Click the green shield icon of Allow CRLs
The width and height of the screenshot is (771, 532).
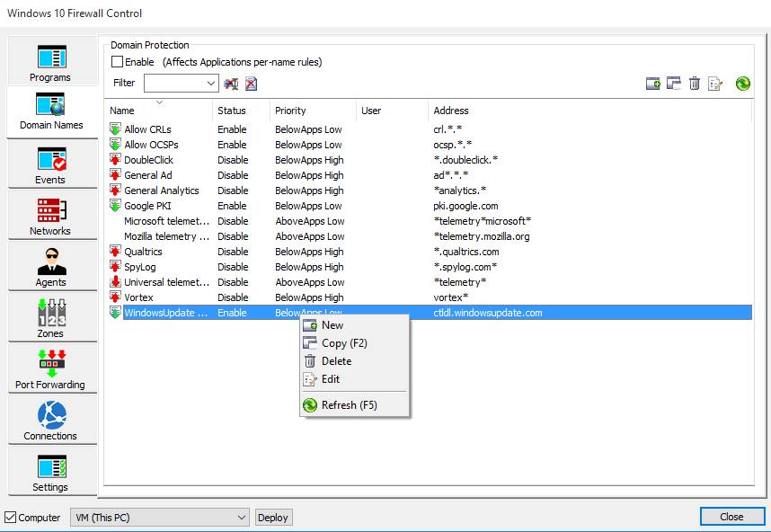pyautogui.click(x=115, y=129)
